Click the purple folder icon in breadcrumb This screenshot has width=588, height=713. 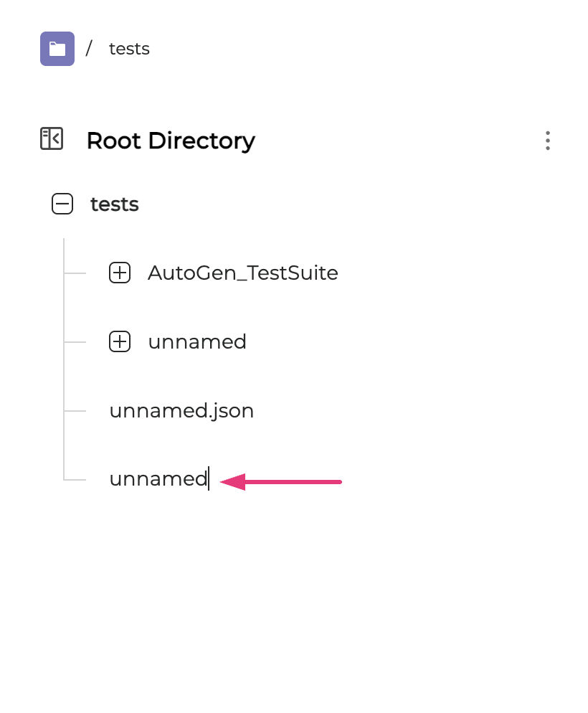click(57, 49)
